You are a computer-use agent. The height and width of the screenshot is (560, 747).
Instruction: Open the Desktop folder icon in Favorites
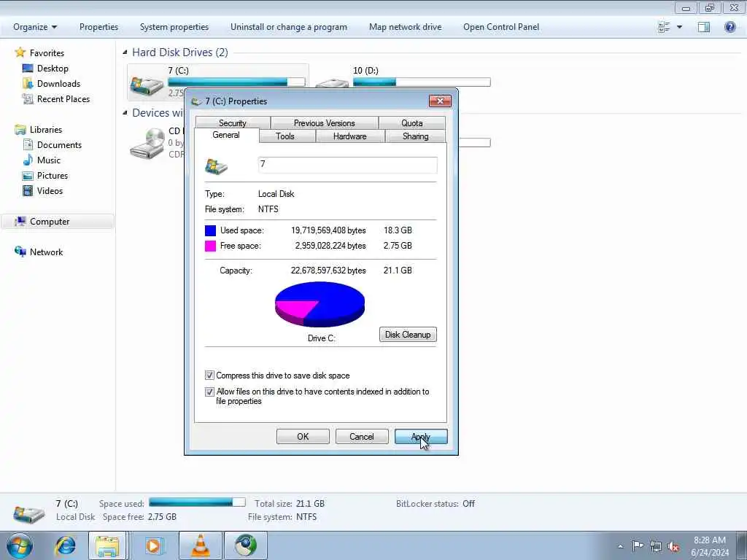coord(28,68)
